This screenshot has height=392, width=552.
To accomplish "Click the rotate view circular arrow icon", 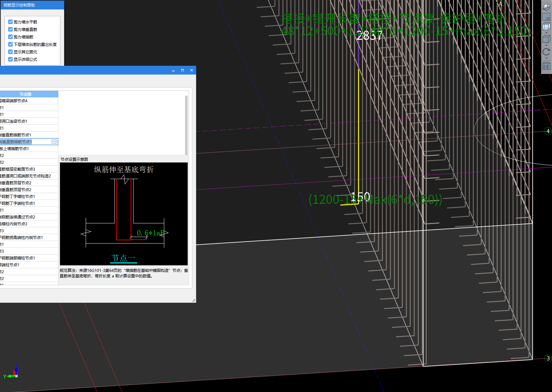I will click(x=546, y=52).
